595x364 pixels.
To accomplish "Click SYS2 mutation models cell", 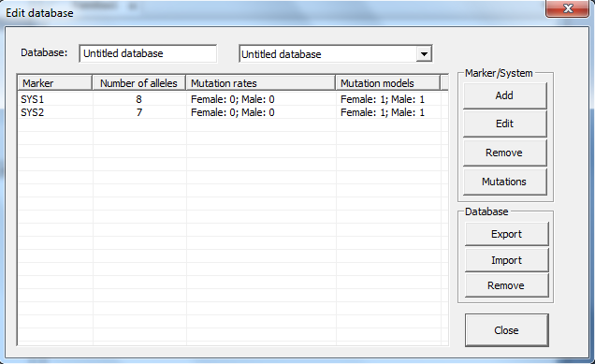I will [x=388, y=112].
